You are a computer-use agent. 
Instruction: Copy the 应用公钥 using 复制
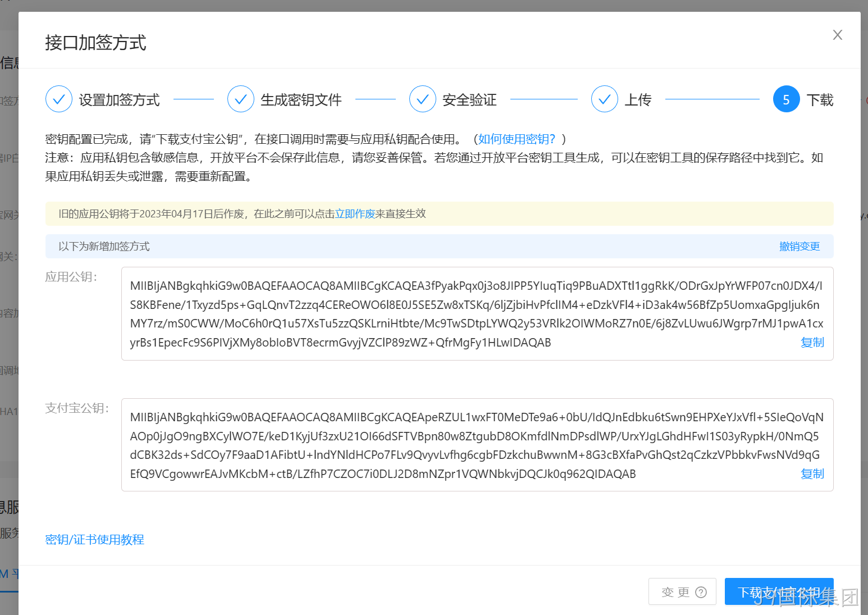coord(812,343)
